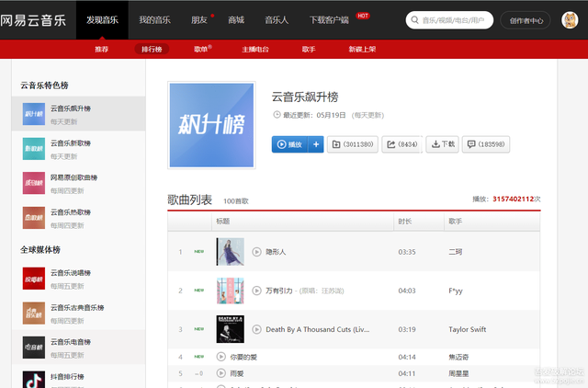588x388 pixels.
Task: Open the 发现音乐 tab
Action: 102,20
